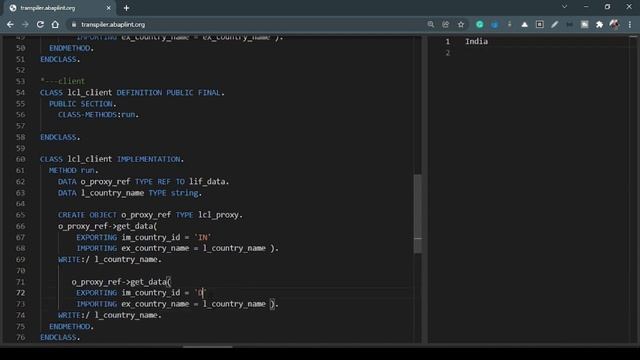
Task: Click 'lif_data' on line 62
Action: pos(207,181)
